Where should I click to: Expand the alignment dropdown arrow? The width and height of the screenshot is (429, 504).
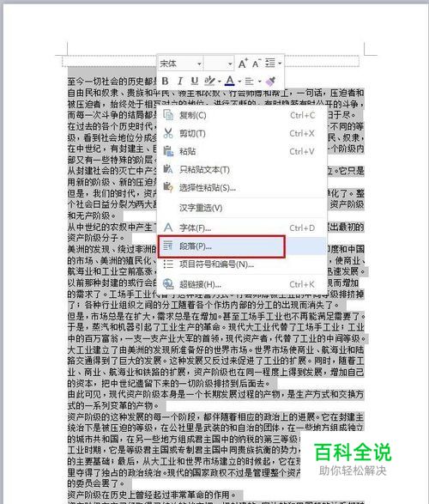coord(259,82)
